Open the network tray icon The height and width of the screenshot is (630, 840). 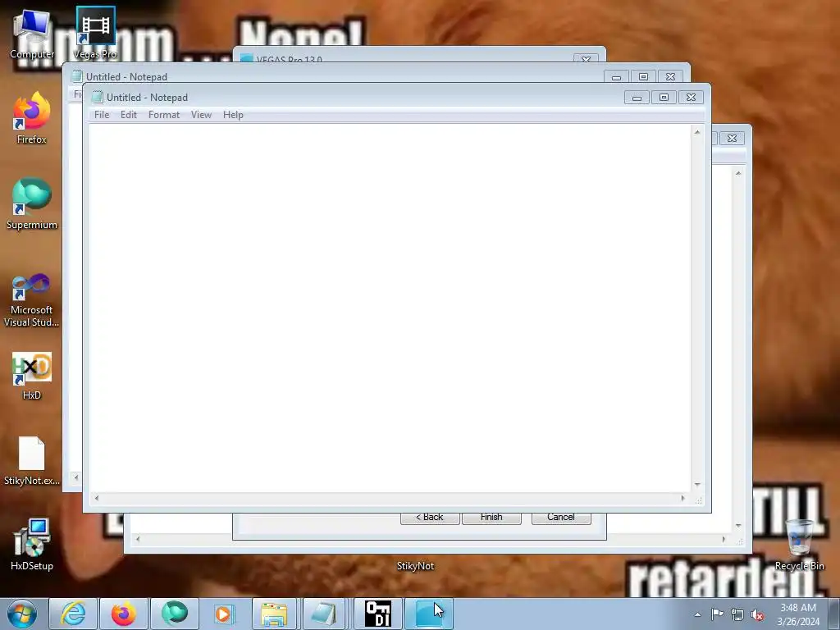(x=737, y=615)
